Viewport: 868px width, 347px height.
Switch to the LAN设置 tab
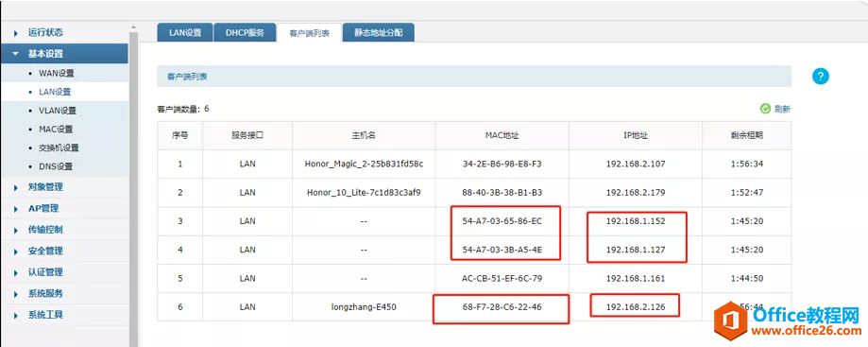pos(185,33)
